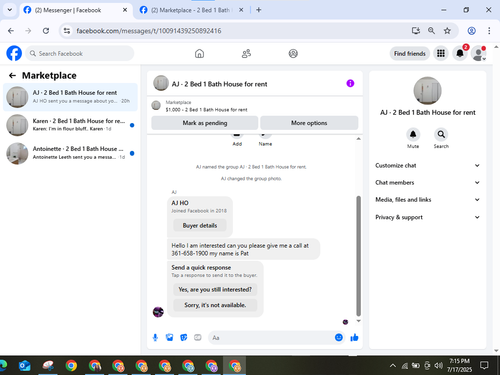Open conversation information purple icon

(x=350, y=83)
